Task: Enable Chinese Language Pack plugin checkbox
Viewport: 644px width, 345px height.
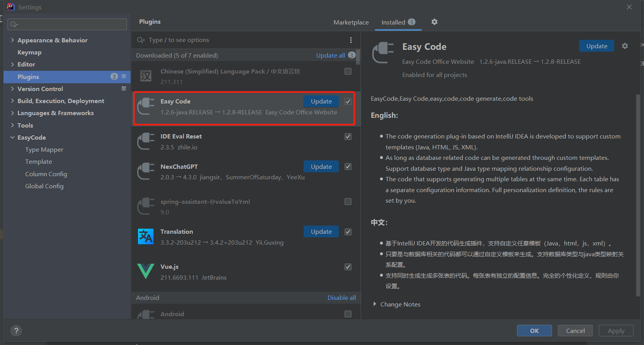Action: pos(348,71)
